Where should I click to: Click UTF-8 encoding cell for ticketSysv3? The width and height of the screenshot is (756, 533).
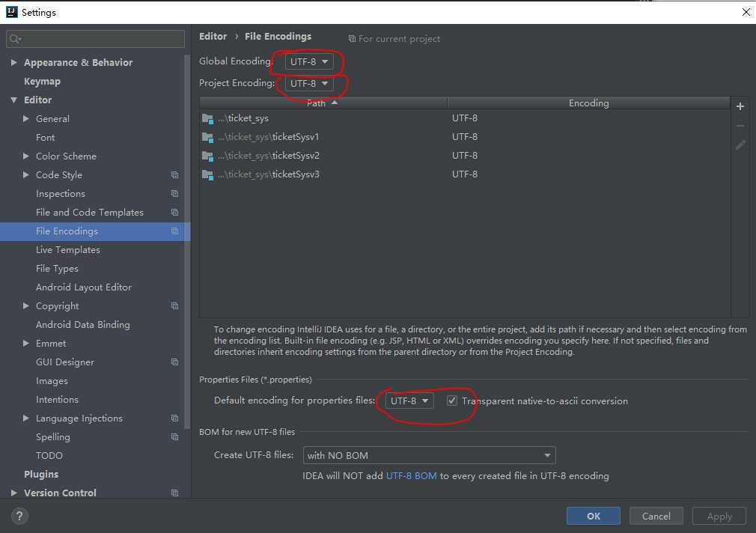[465, 174]
